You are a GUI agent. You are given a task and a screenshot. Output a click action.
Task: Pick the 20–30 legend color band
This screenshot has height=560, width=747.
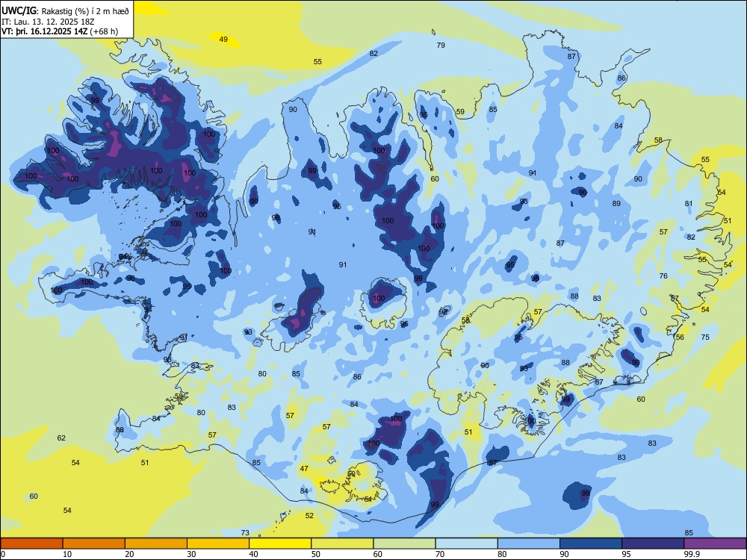pyautogui.click(x=156, y=544)
